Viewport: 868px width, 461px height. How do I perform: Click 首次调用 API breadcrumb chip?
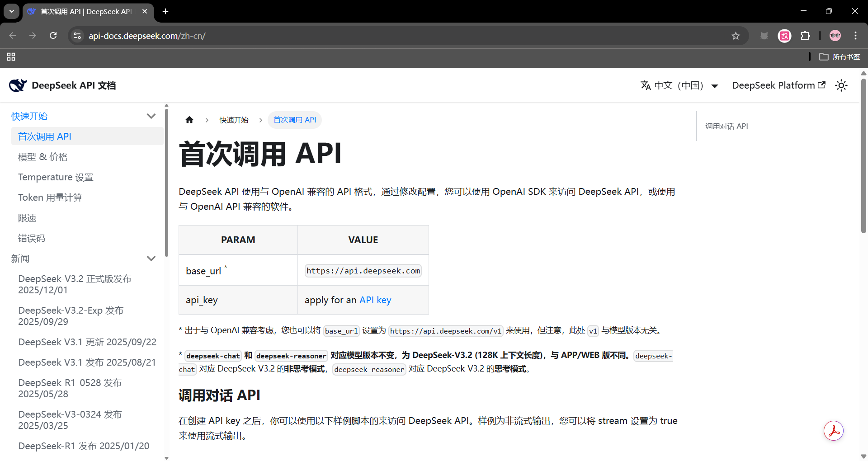pyautogui.click(x=295, y=120)
